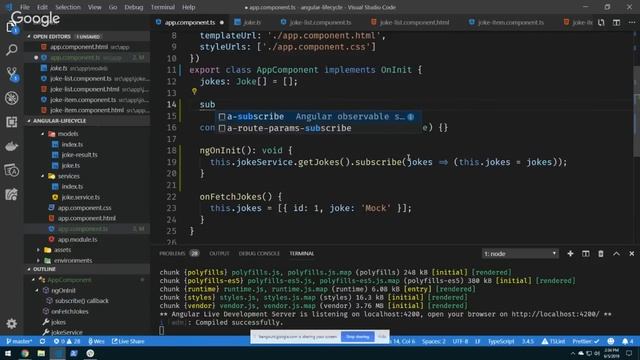Open the Debug menu
Screen dimensions: 640x360
pos(134,7)
